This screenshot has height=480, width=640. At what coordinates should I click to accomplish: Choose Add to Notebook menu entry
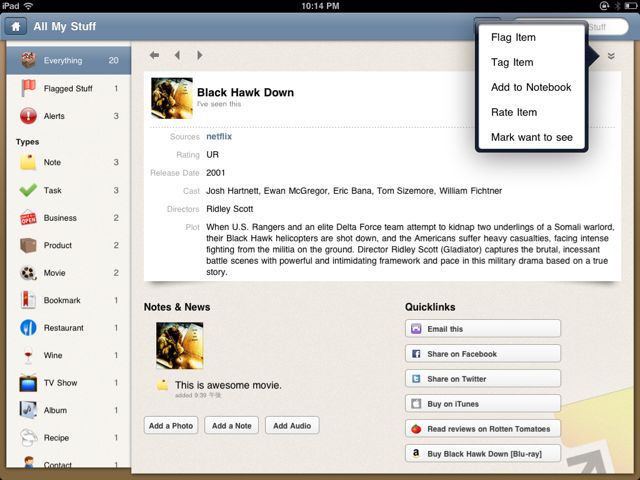(x=531, y=87)
